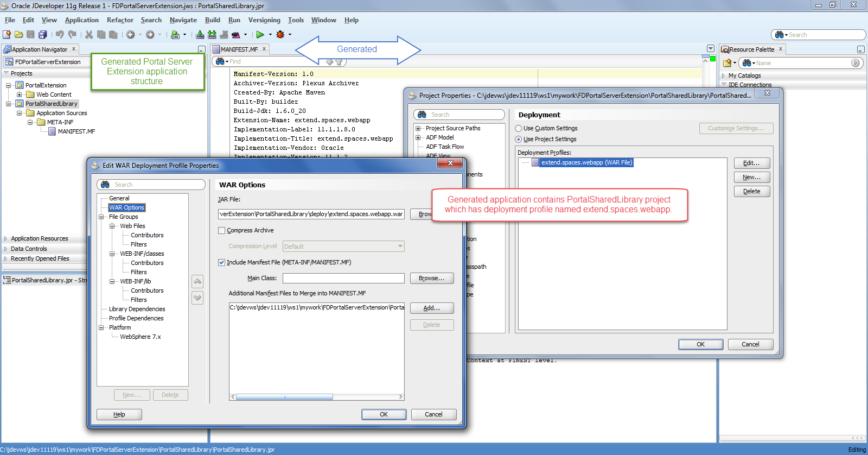The image size is (868, 455).
Task: Click the green Run toolbar icon
Action: (260, 34)
